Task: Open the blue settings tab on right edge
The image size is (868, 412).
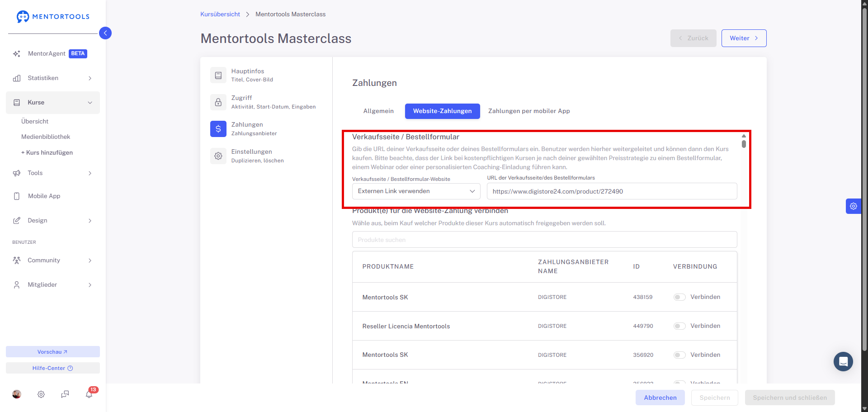Action: click(854, 206)
